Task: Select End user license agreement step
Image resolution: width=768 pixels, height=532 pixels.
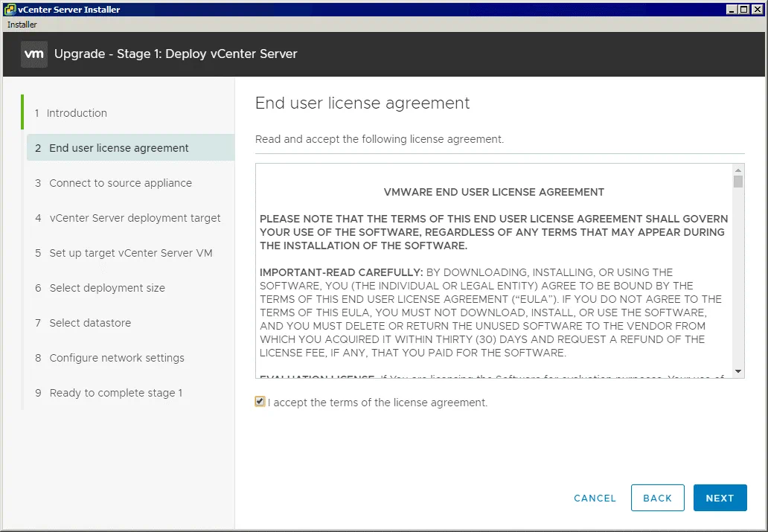Action: pos(119,148)
